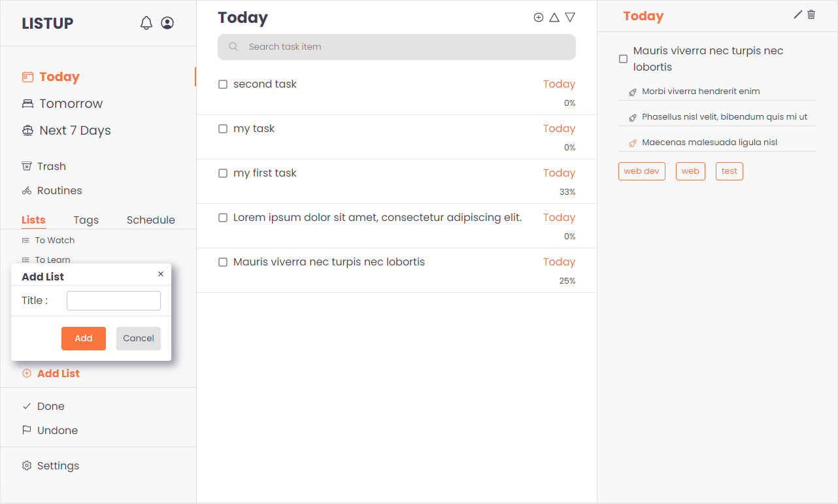Click the rocket icon beside Morbi viverra subtask
Image resolution: width=838 pixels, height=504 pixels.
632,92
